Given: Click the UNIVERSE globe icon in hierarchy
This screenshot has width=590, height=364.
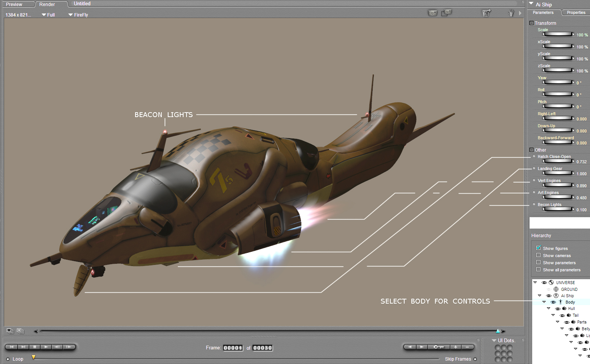Looking at the screenshot, I should 551,283.
